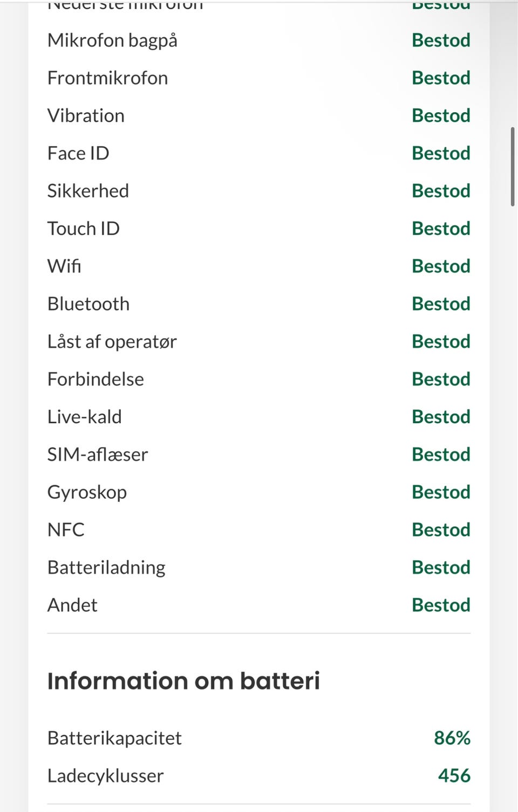Screen dimensions: 518x812
Task: Select the 86% Batterikapacitet value
Action: [x=452, y=738]
